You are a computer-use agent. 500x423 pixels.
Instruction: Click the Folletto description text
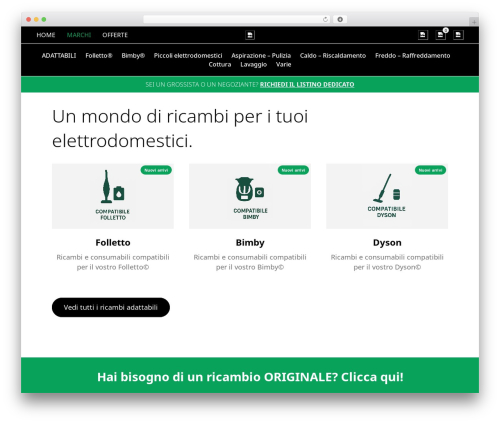[113, 262]
